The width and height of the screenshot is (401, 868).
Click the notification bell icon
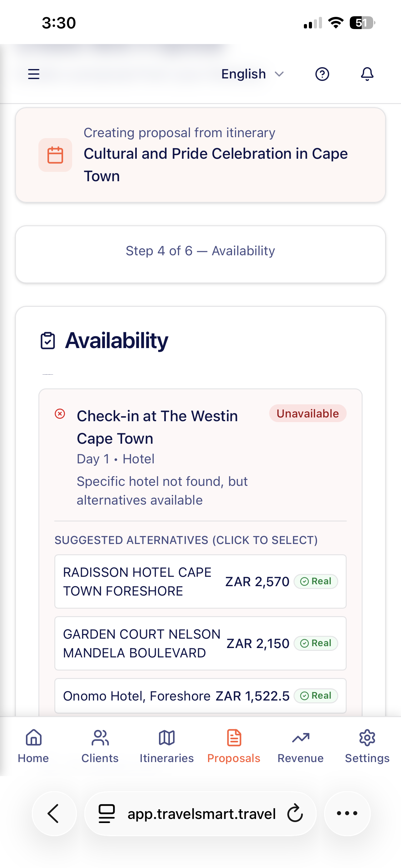click(x=367, y=74)
